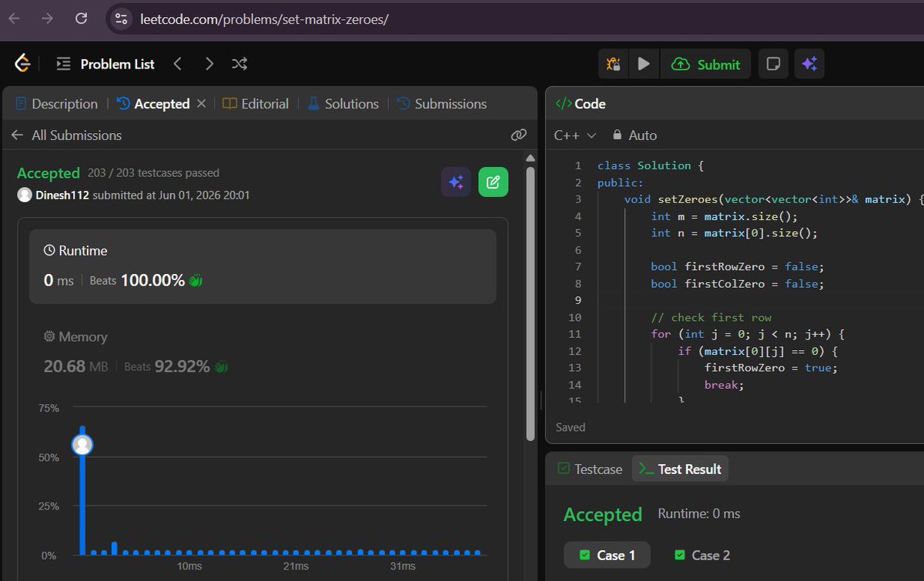The width and height of the screenshot is (924, 581).
Task: Open the C++ language dropdown
Action: (575, 135)
